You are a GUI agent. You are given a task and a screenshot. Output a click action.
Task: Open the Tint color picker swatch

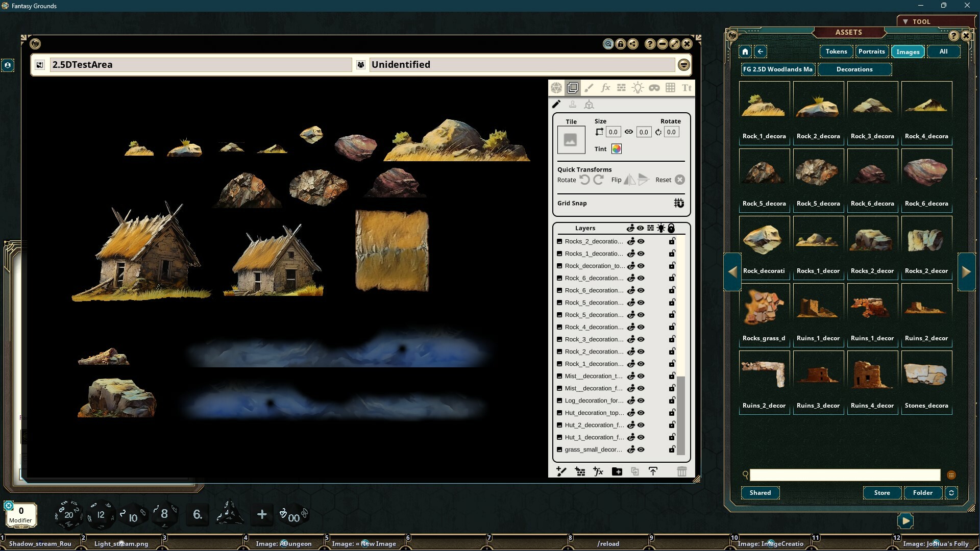click(x=616, y=148)
